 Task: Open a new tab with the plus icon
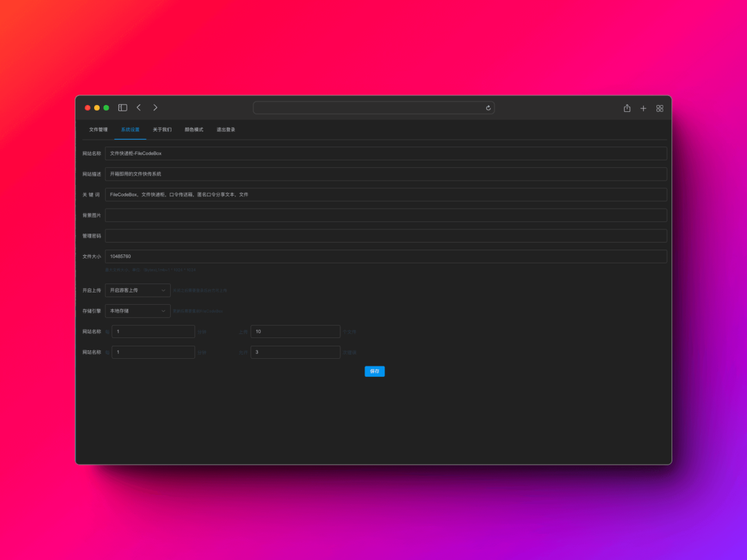click(643, 108)
